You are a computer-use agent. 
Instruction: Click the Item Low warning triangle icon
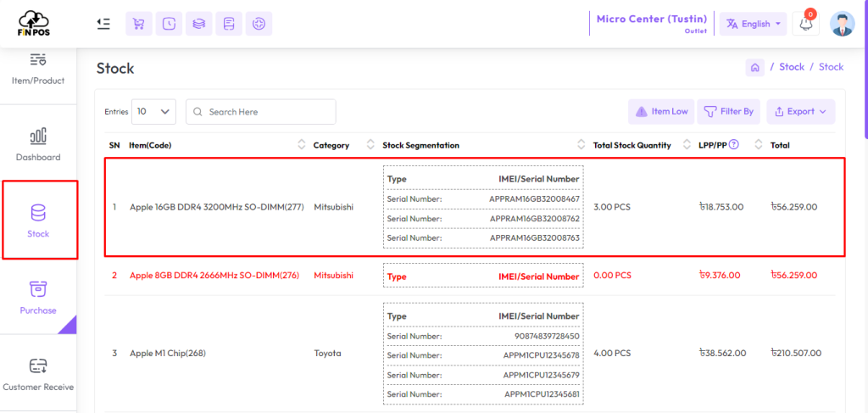(641, 111)
